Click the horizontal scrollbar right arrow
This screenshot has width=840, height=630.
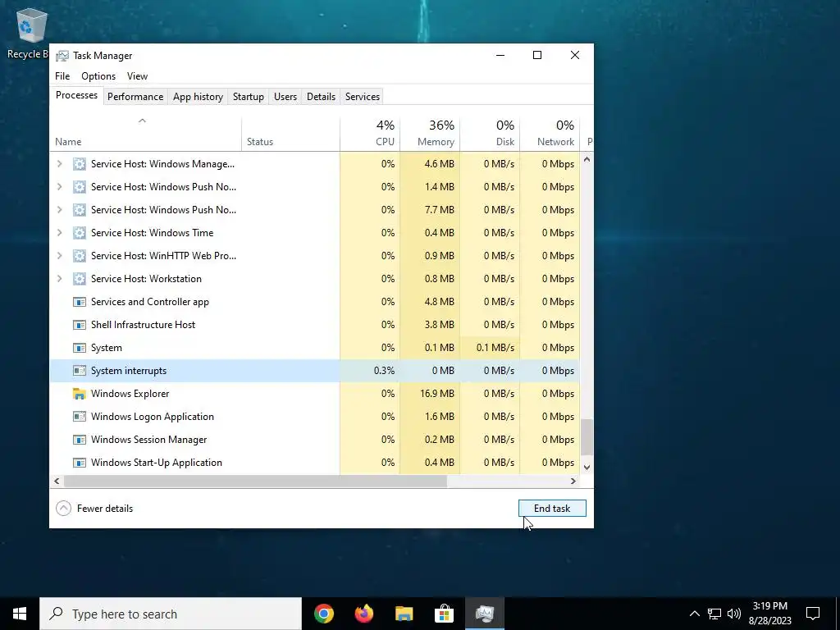(573, 481)
